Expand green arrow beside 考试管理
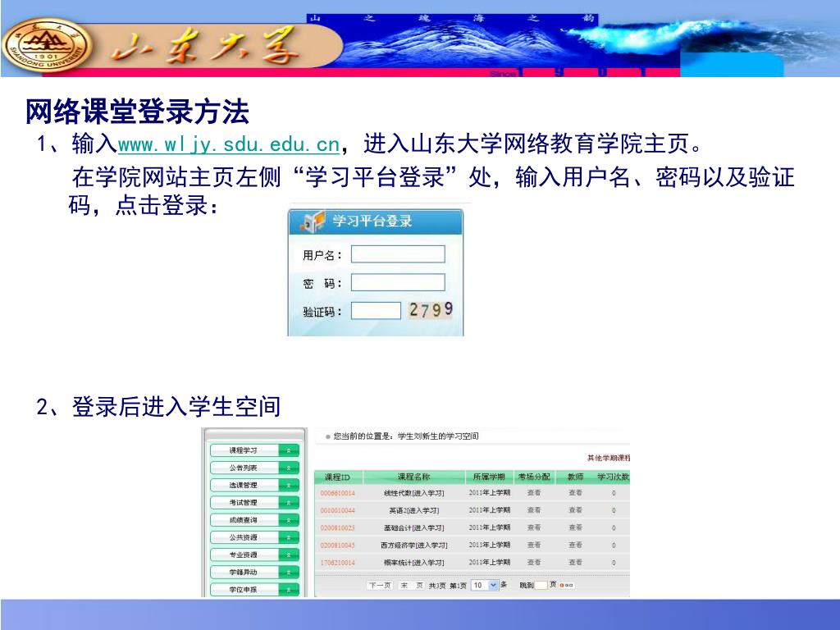 coord(289,503)
